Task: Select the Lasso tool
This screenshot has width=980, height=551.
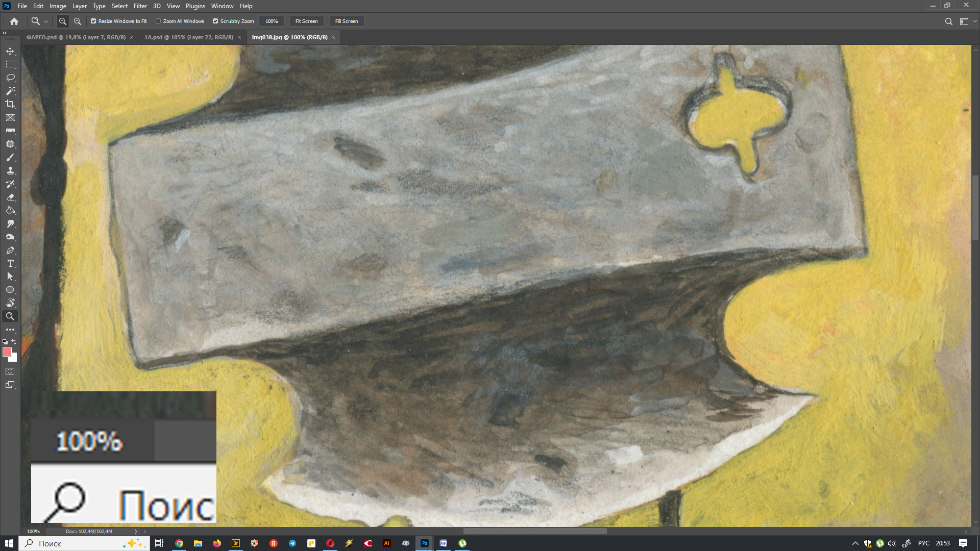Action: pos(10,78)
